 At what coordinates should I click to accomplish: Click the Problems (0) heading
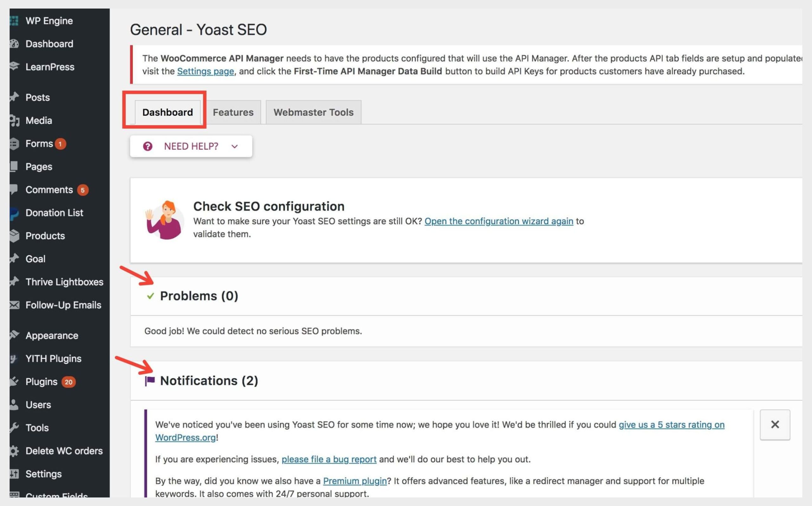(x=199, y=296)
